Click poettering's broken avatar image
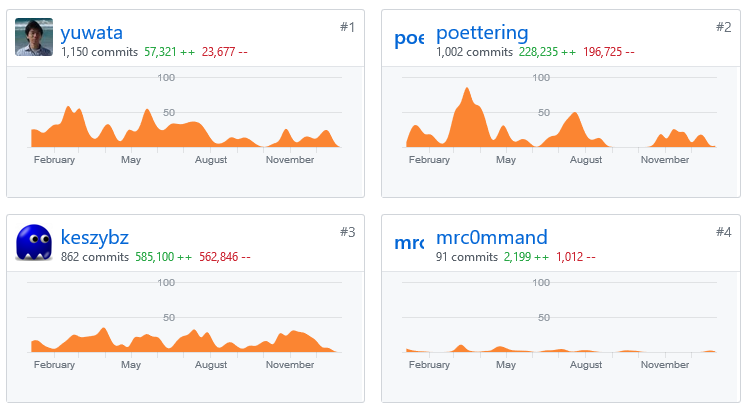Screen dimensions: 756x411 410,38
